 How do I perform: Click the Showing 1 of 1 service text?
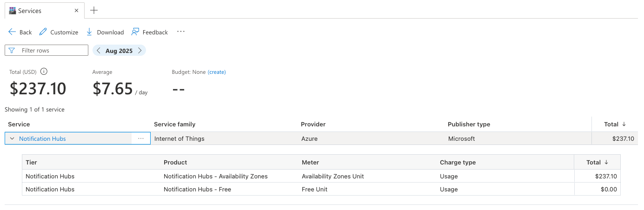pos(34,110)
